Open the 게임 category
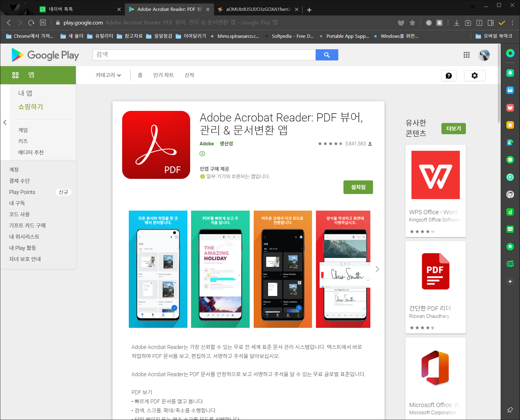Image resolution: width=520 pixels, height=420 pixels. (23, 130)
